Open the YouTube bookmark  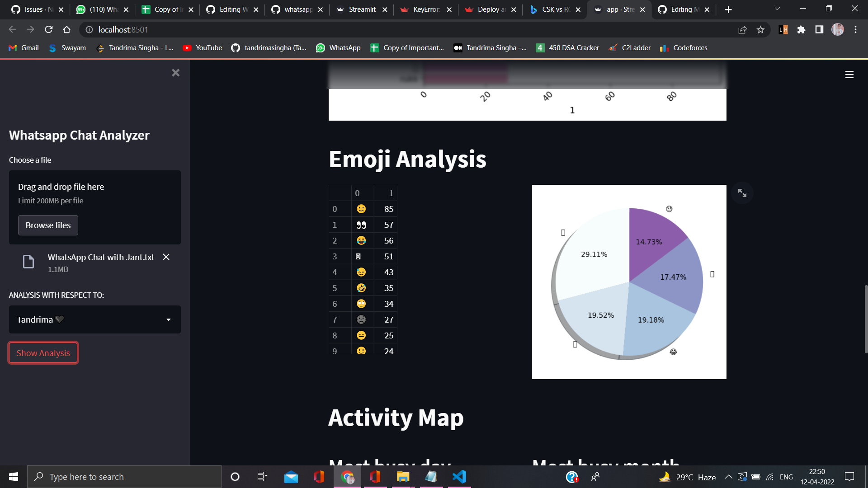point(202,47)
